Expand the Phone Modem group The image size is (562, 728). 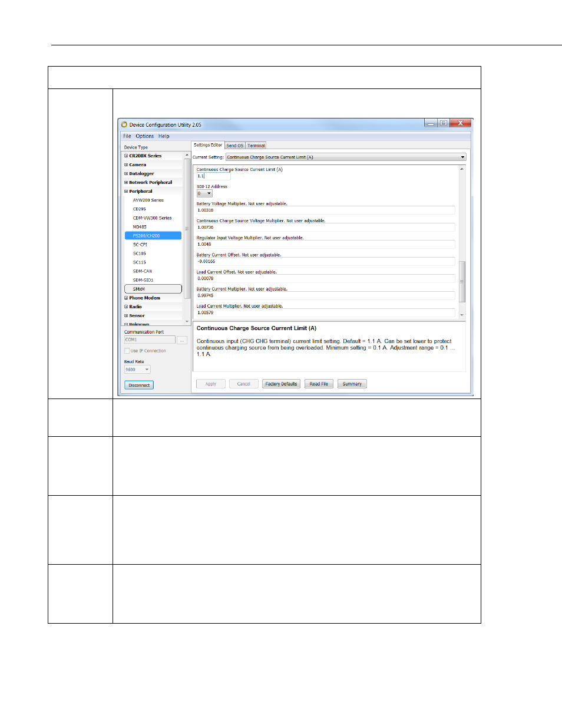click(126, 298)
